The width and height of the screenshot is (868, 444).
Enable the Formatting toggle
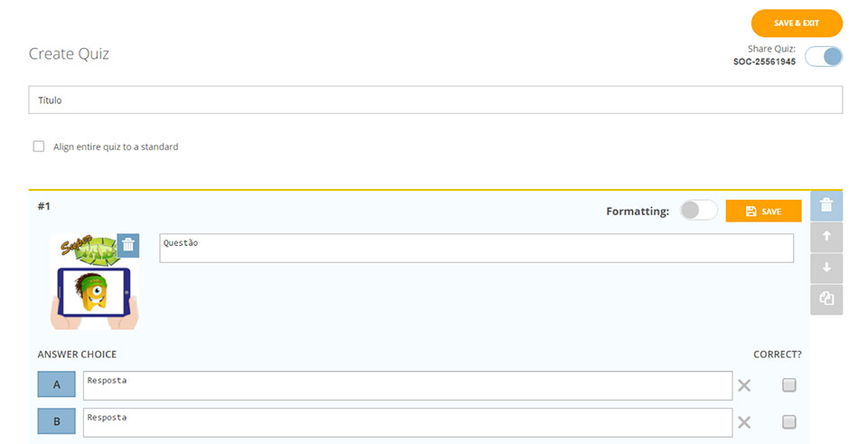click(699, 211)
